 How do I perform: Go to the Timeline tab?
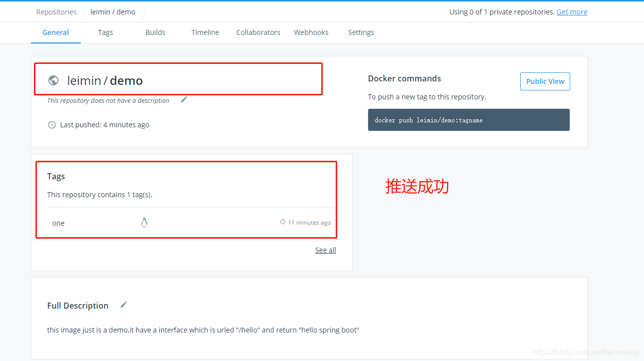coord(205,32)
